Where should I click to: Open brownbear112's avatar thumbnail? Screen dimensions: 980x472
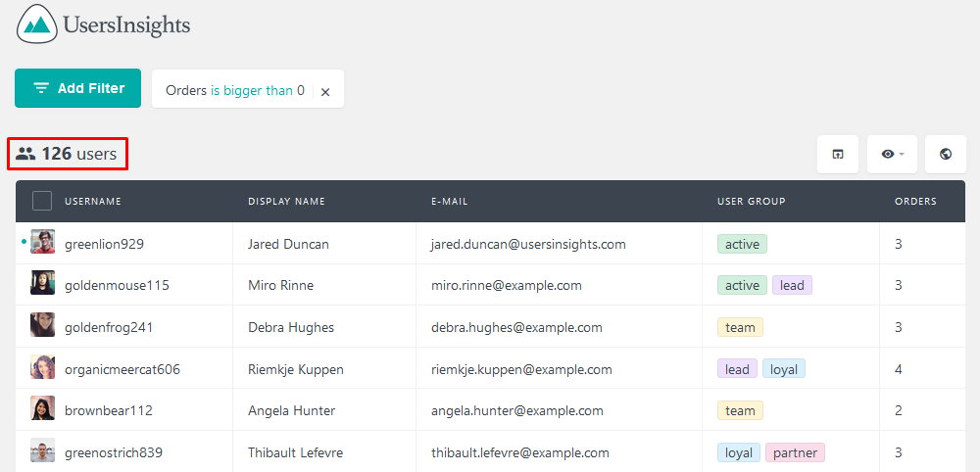[42, 407]
